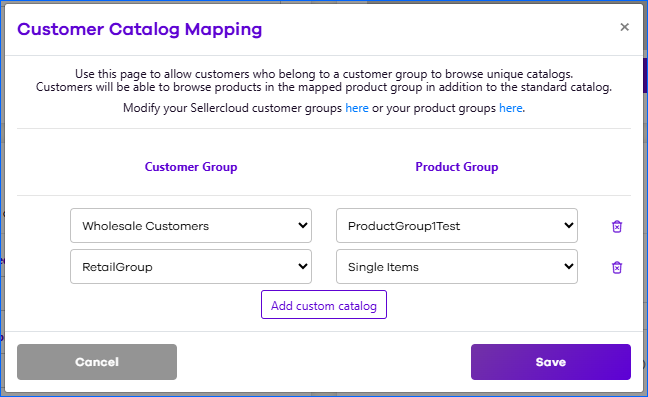Click the Product Group column heading
The image size is (648, 397).
[457, 167]
